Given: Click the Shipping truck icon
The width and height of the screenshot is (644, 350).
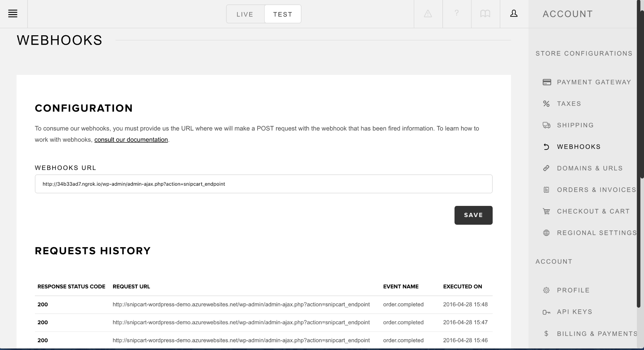Looking at the screenshot, I should coord(547,125).
